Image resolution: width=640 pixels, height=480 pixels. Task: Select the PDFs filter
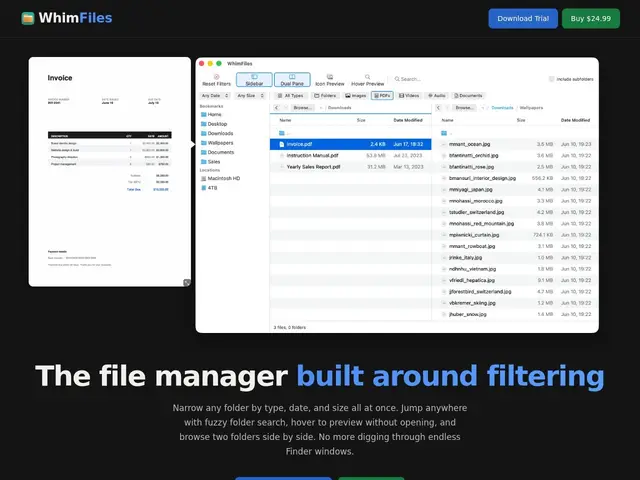click(x=382, y=96)
